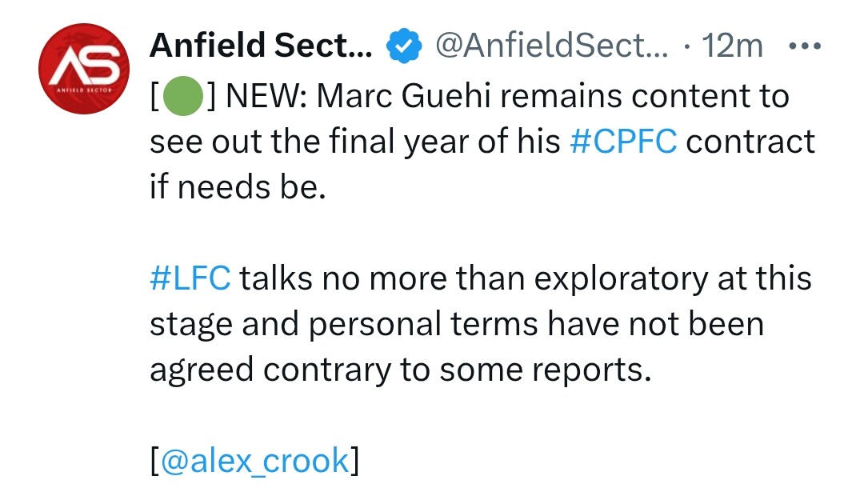Open the #CPFC hashtag link

point(623,142)
